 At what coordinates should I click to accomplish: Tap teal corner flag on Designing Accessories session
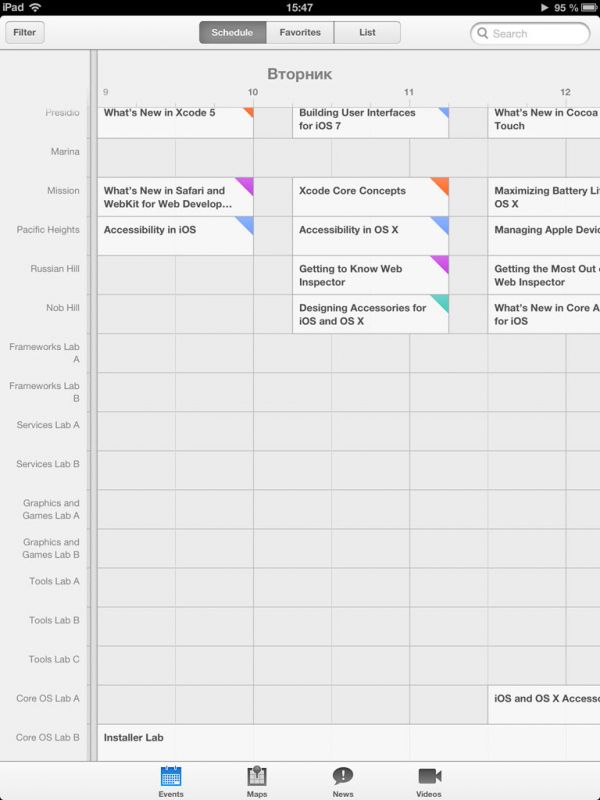441,302
